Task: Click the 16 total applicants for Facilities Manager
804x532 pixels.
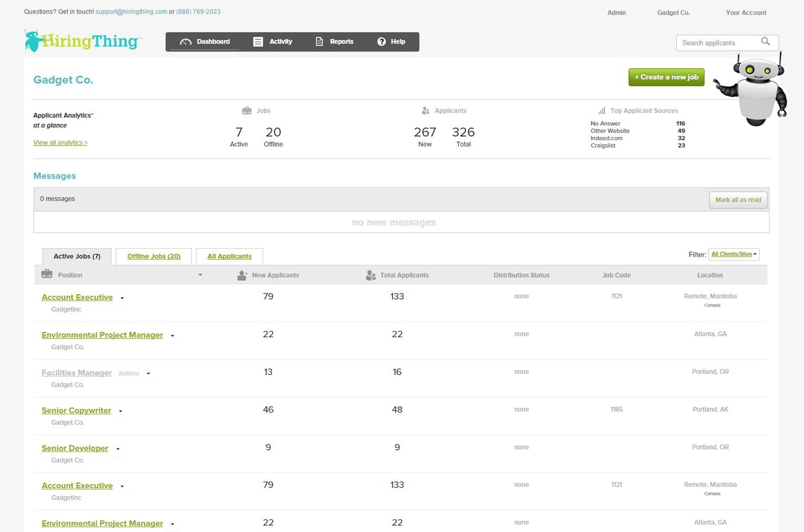Action: click(x=397, y=372)
